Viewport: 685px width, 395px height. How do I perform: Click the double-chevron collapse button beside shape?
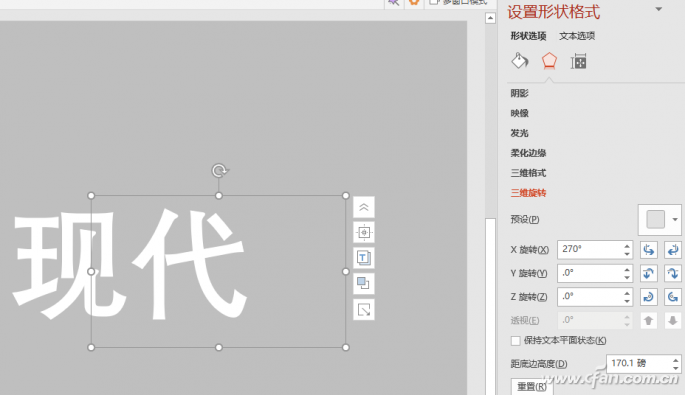363,207
